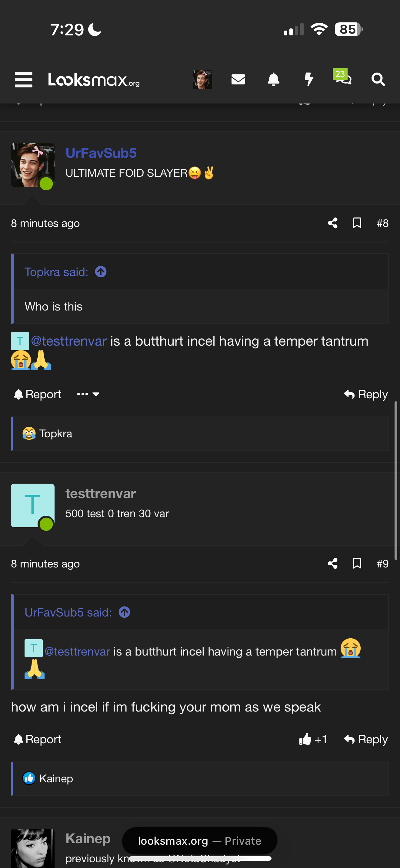Open the inbox envelope icon

238,80
